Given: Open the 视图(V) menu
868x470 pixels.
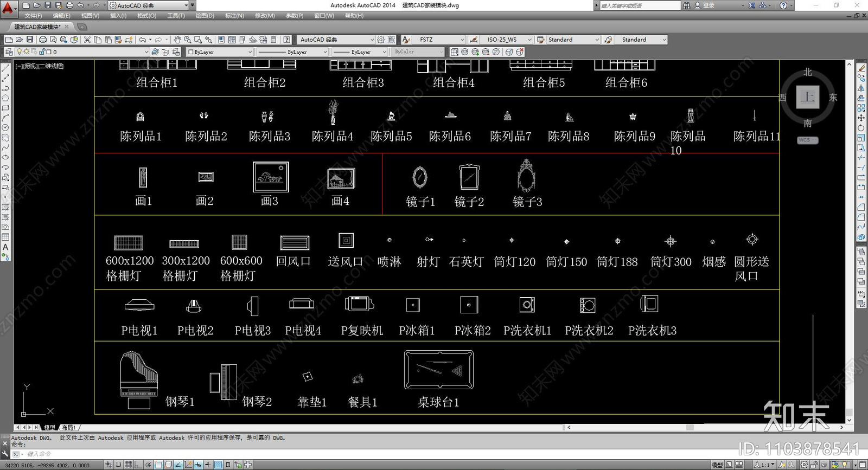Looking at the screenshot, I should coord(90,16).
